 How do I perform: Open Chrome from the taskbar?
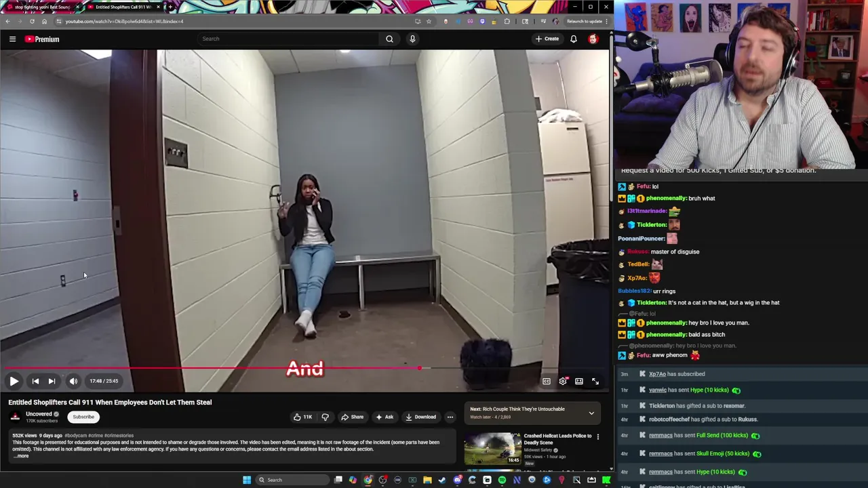tap(368, 480)
